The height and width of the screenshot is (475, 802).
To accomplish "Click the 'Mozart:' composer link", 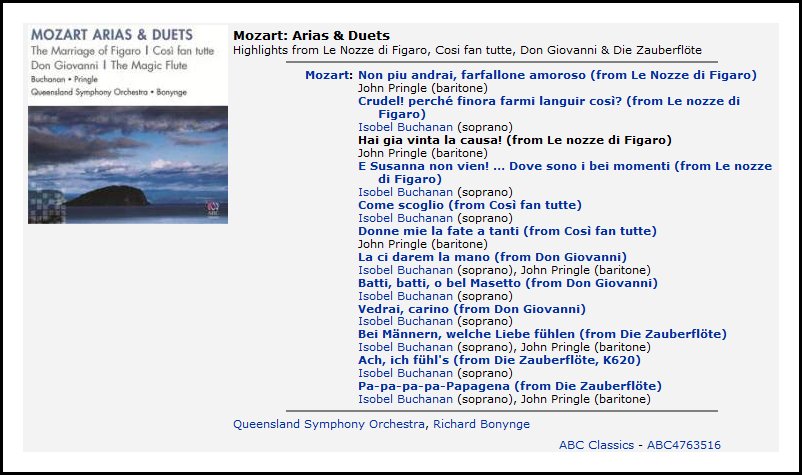I will click(329, 75).
